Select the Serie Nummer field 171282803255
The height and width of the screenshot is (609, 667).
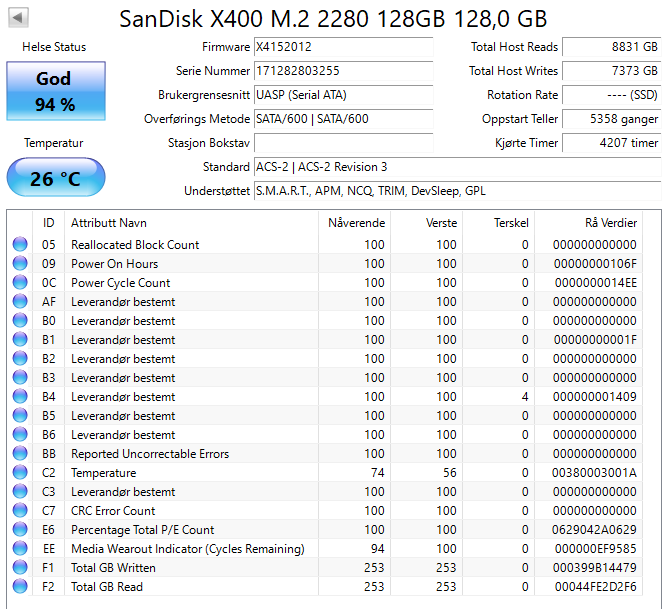coord(343,71)
